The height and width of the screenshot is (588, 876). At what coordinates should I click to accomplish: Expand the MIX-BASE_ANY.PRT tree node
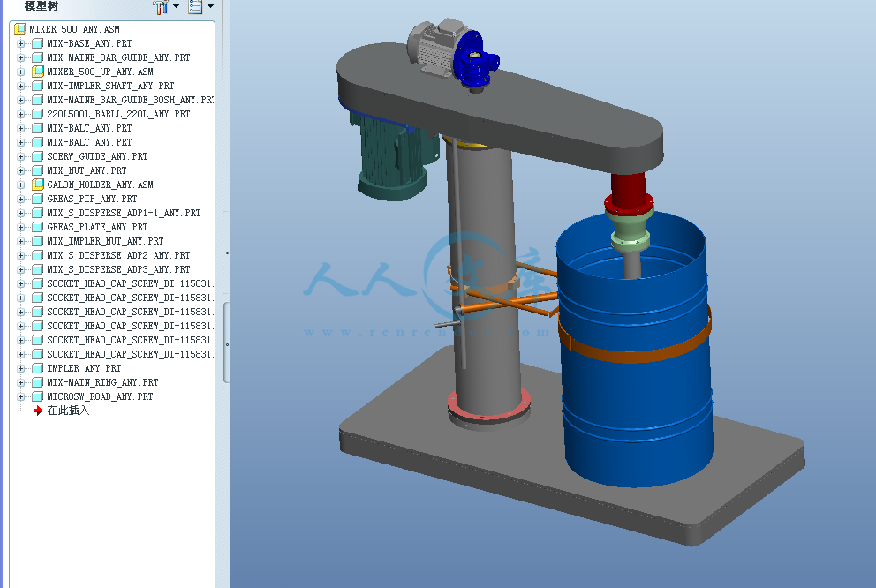point(21,43)
